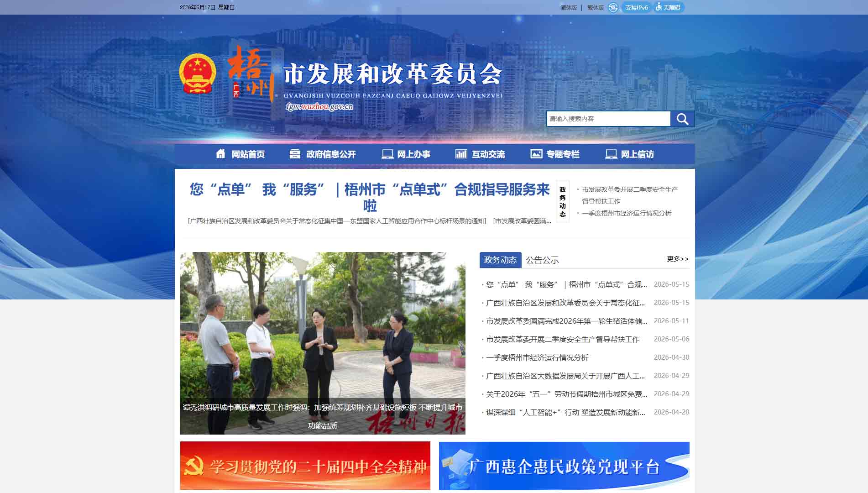
Task: Click the laptop icon beside 网上办事
Action: coord(387,154)
